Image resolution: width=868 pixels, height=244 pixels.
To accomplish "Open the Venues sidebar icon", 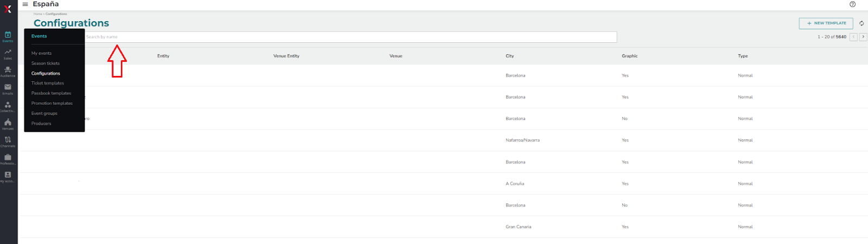I will pos(8,124).
